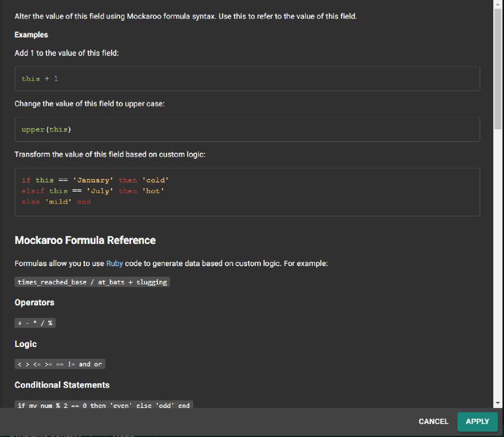Screen dimensions: 504x437
Task: Click the CANCEL button
Action: 433,421
